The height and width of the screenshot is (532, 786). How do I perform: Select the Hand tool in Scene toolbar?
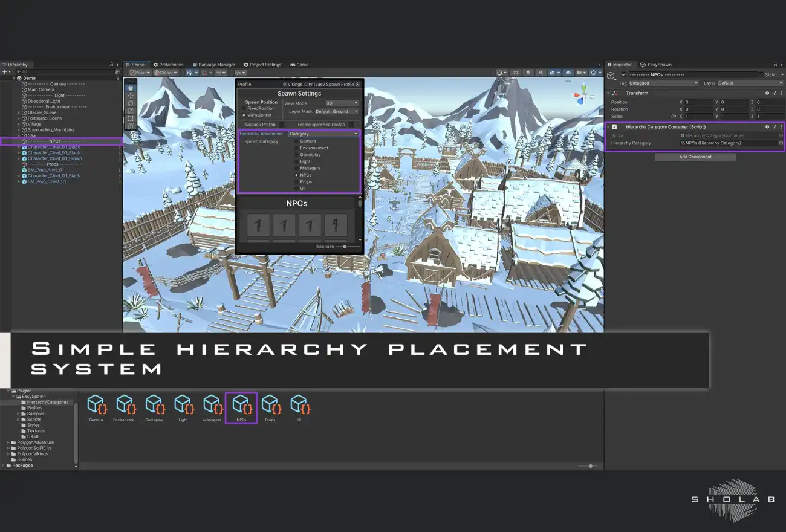pyautogui.click(x=131, y=88)
